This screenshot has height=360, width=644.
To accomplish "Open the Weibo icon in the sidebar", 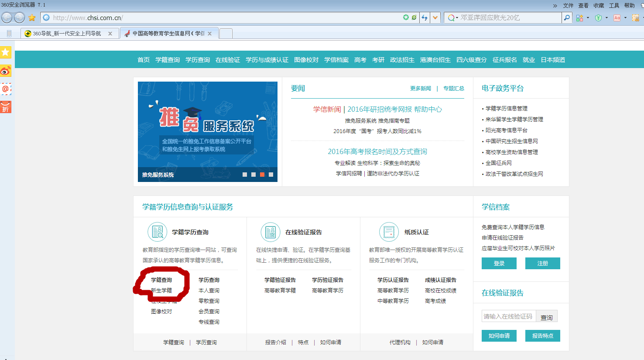I will point(6,71).
